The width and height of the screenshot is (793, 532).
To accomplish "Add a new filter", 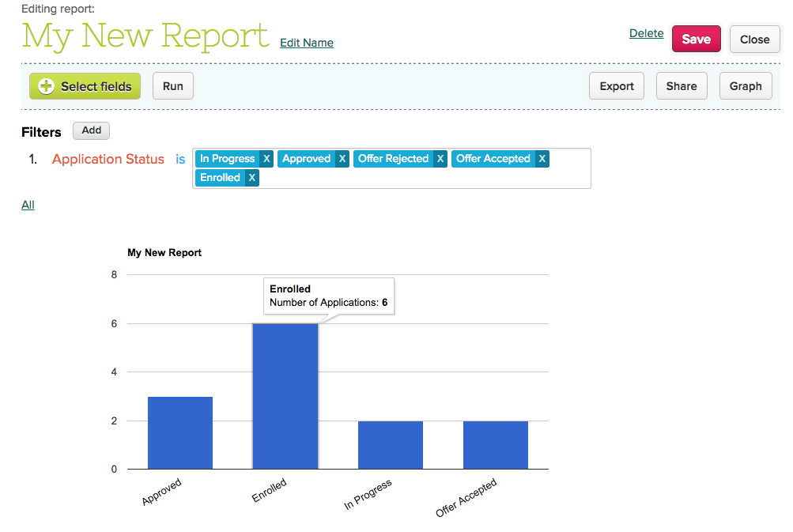I will pyautogui.click(x=92, y=130).
